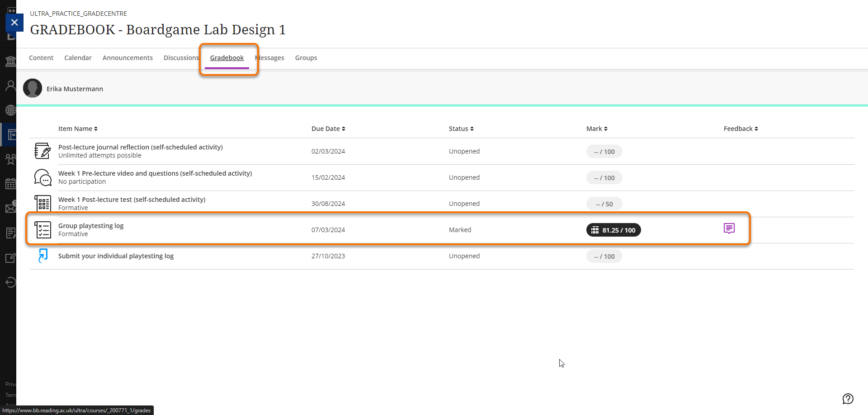The height and width of the screenshot is (415, 868).
Task: Switch to the Content tab
Action: (x=41, y=58)
